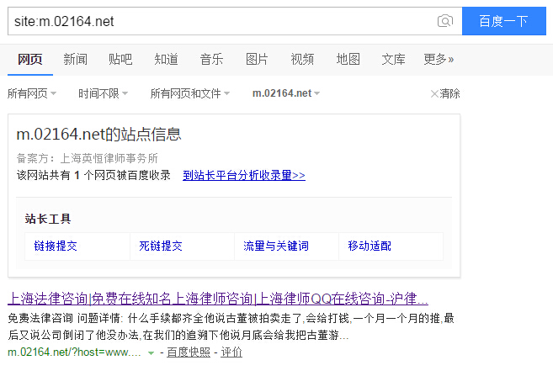Open the 贴吧 tab
Screen dimensions: 553x392
(120, 59)
